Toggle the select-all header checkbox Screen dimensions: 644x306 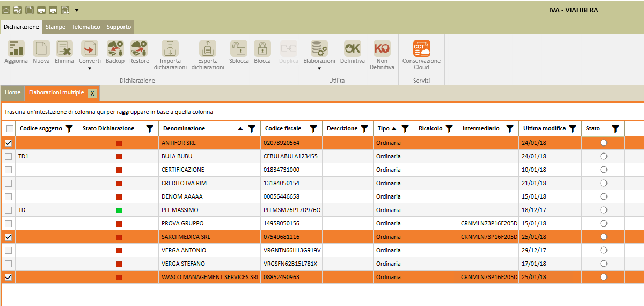click(x=10, y=129)
